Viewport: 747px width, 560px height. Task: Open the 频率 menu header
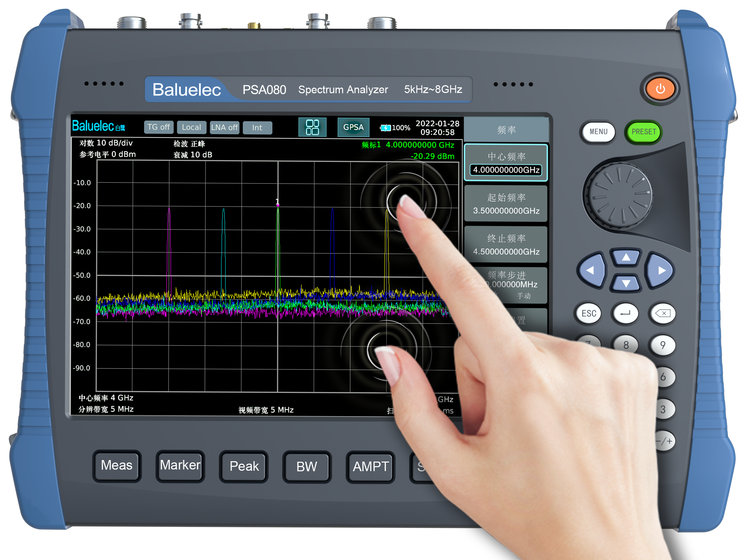506,130
